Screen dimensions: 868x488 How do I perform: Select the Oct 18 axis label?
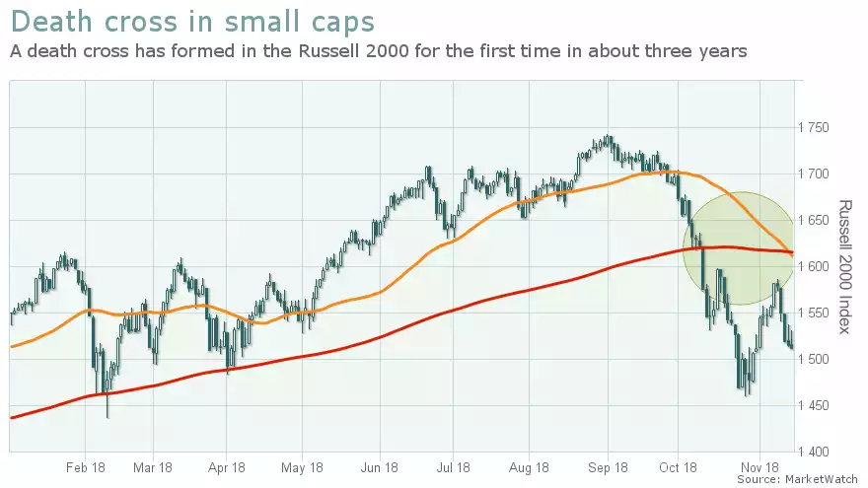[679, 467]
